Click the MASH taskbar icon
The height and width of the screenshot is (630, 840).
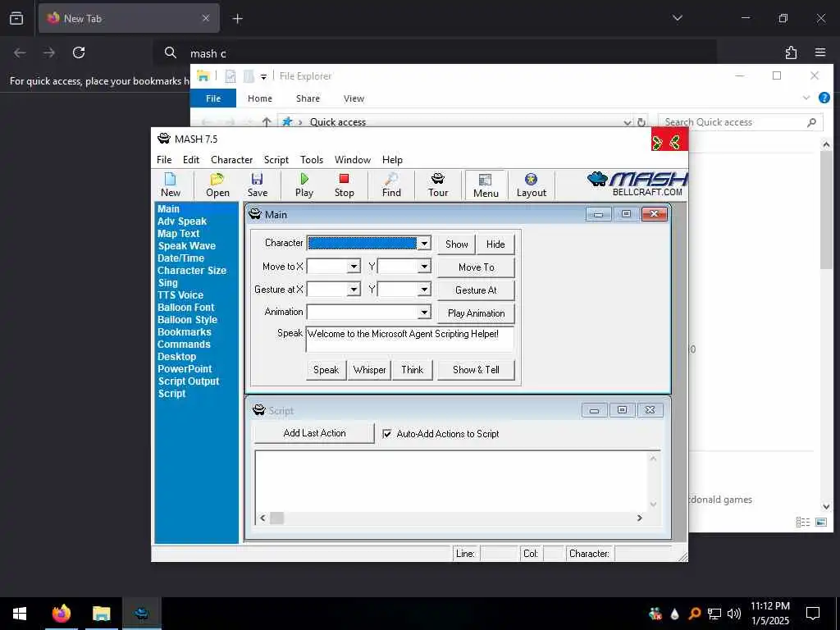click(142, 614)
